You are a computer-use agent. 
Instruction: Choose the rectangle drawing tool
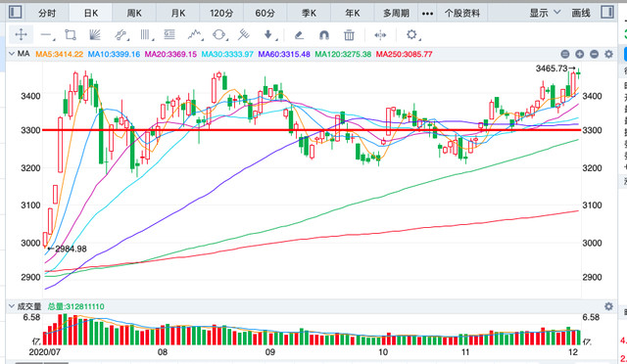click(x=71, y=35)
